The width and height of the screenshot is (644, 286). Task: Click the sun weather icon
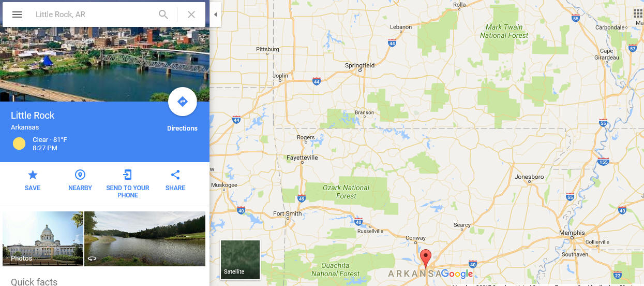pyautogui.click(x=19, y=144)
